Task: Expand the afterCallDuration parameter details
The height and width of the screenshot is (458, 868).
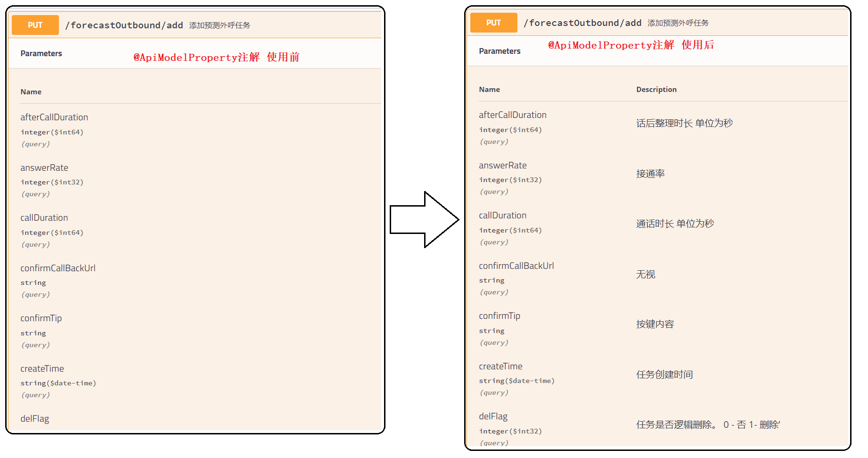Action: coord(54,117)
